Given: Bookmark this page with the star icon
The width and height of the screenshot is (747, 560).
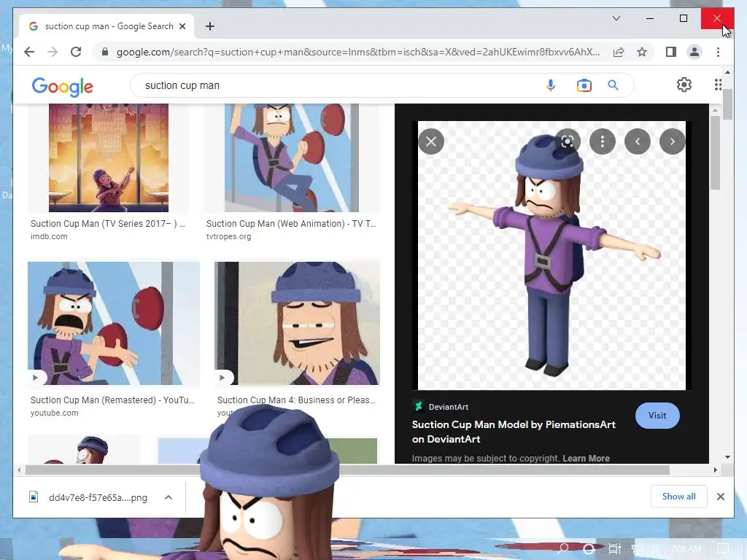Looking at the screenshot, I should pos(642,52).
